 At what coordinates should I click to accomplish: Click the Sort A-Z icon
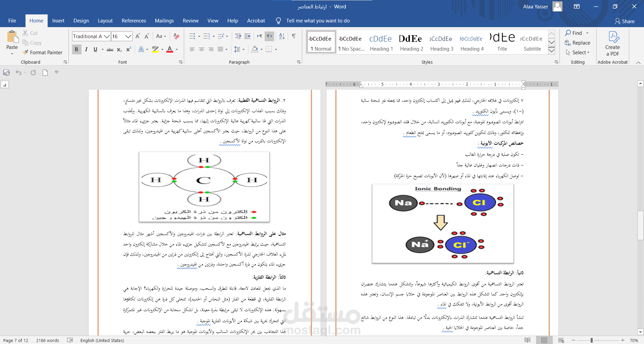coord(282,37)
